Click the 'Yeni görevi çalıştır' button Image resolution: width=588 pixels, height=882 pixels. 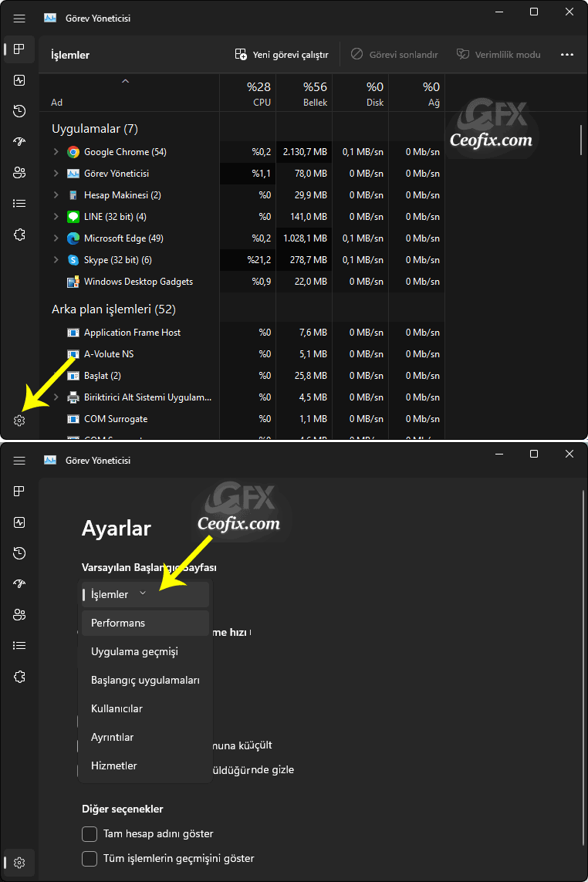282,55
